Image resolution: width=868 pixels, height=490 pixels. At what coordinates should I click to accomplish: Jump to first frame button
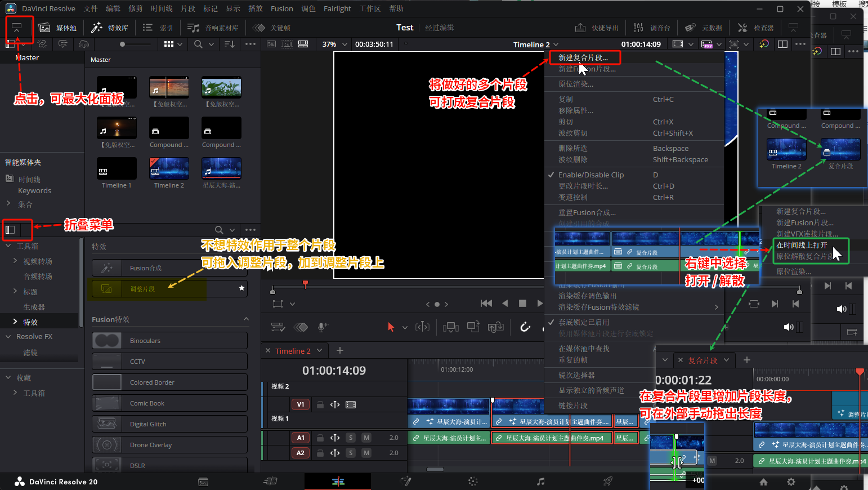pos(486,303)
